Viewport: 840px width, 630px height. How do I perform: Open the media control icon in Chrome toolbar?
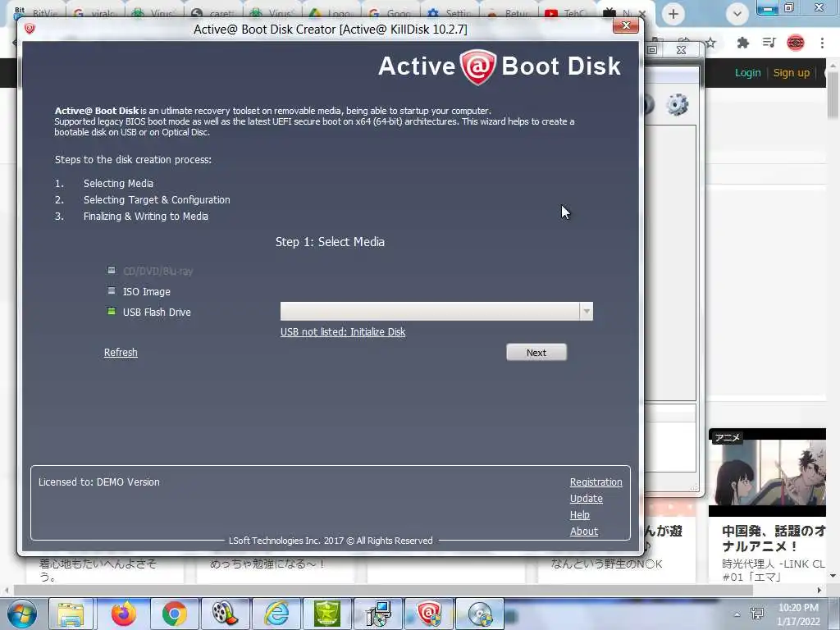click(x=769, y=43)
